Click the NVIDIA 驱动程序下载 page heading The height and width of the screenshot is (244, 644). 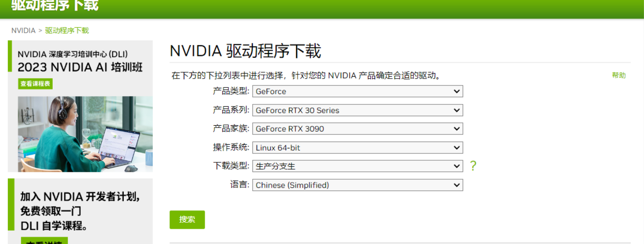[x=245, y=51]
